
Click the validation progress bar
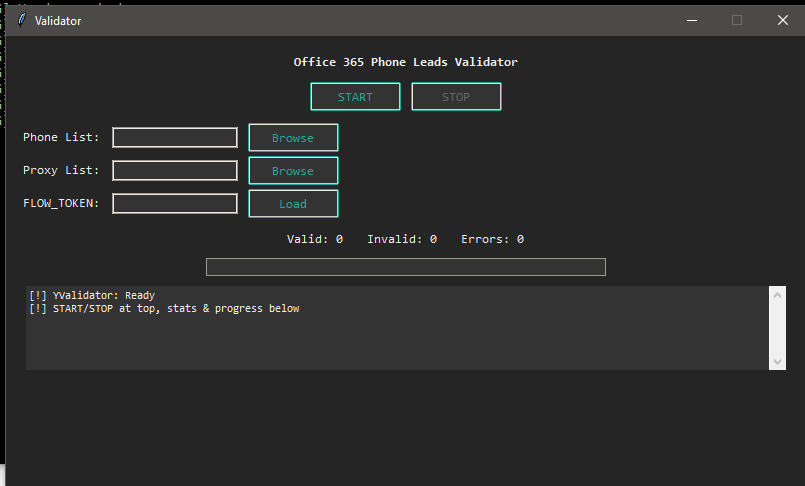coord(406,267)
